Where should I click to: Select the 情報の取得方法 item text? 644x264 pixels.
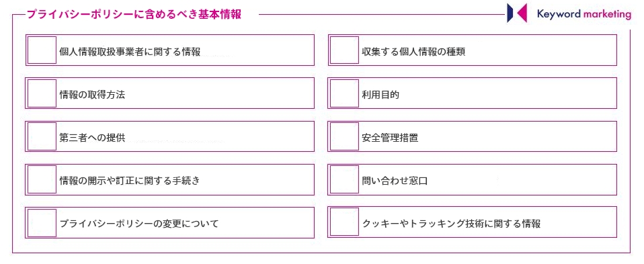pyautogui.click(x=92, y=95)
